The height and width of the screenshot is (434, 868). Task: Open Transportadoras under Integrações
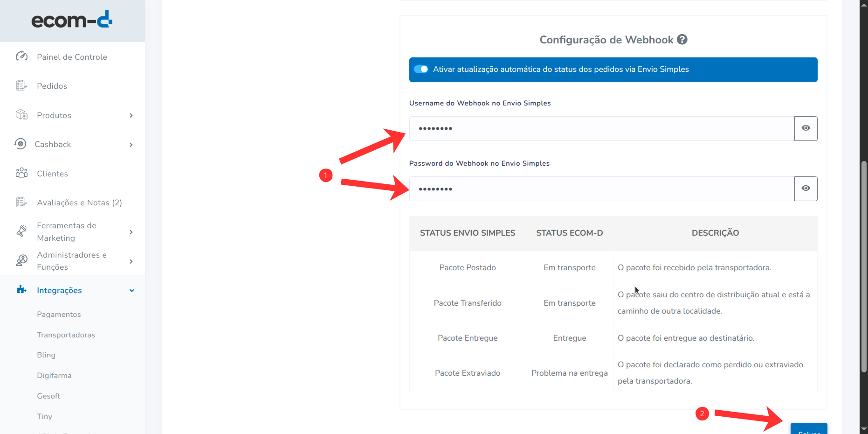pyautogui.click(x=66, y=335)
